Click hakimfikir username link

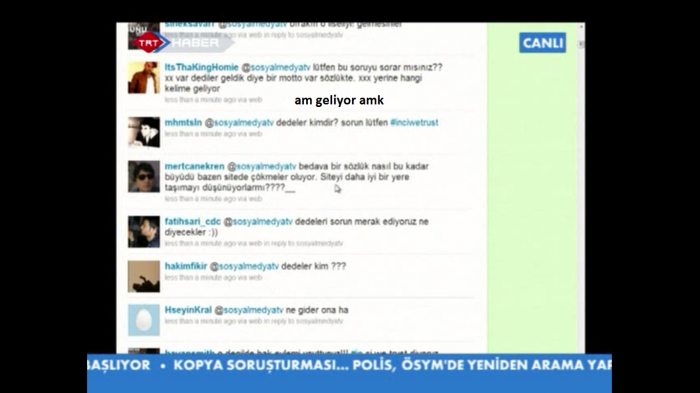coord(186,266)
